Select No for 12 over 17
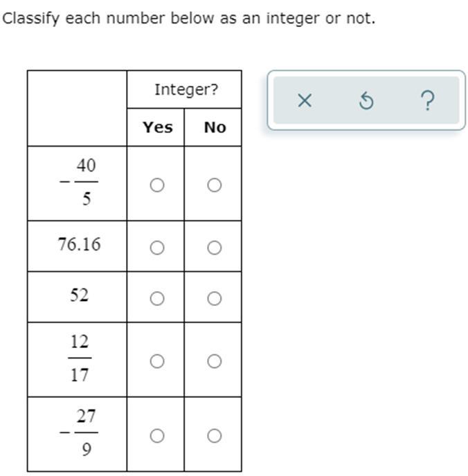The height and width of the screenshot is (476, 468). (215, 361)
